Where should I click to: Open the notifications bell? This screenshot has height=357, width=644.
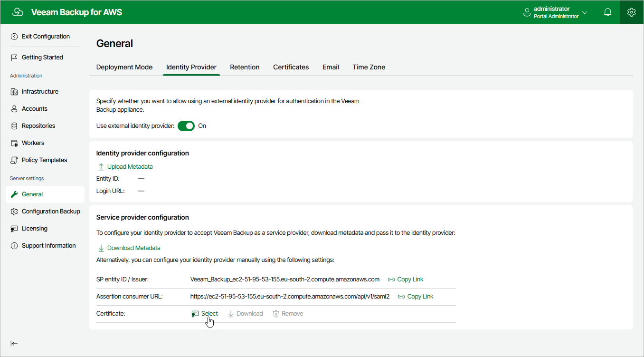click(x=607, y=12)
